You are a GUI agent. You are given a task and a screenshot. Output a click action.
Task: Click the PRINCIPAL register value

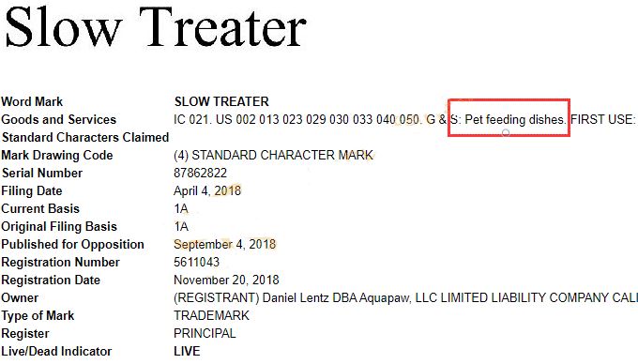(x=205, y=333)
